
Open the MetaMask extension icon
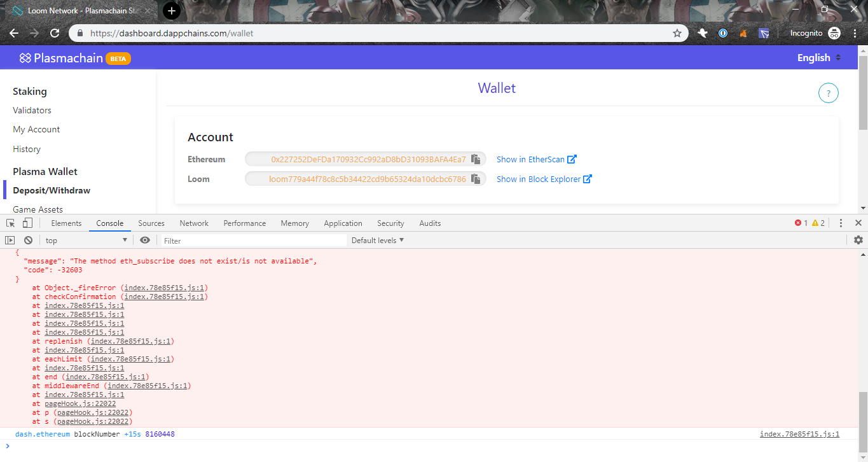pos(743,32)
